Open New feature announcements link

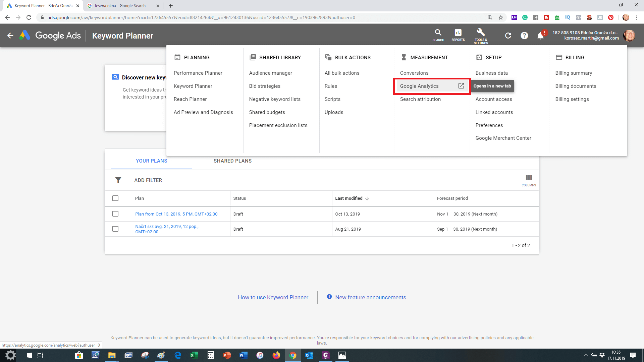point(371,297)
